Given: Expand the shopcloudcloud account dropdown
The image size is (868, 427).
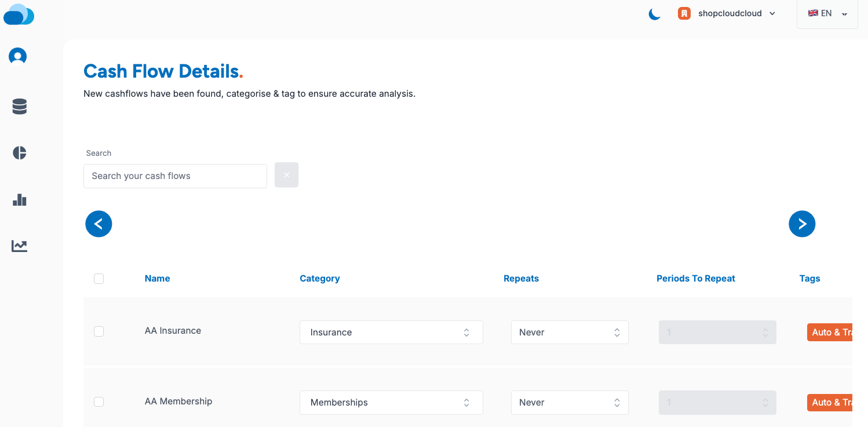Looking at the screenshot, I should click(772, 13).
